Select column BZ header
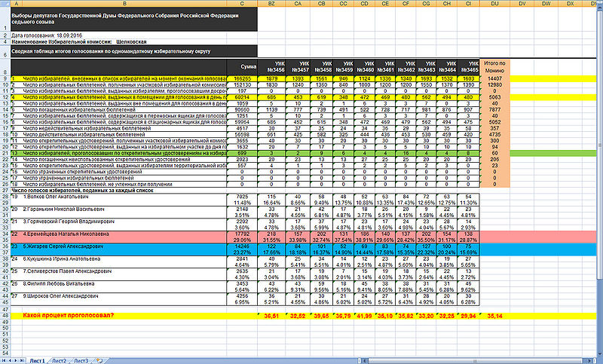Screen dimensions: 603x364 [271, 4]
